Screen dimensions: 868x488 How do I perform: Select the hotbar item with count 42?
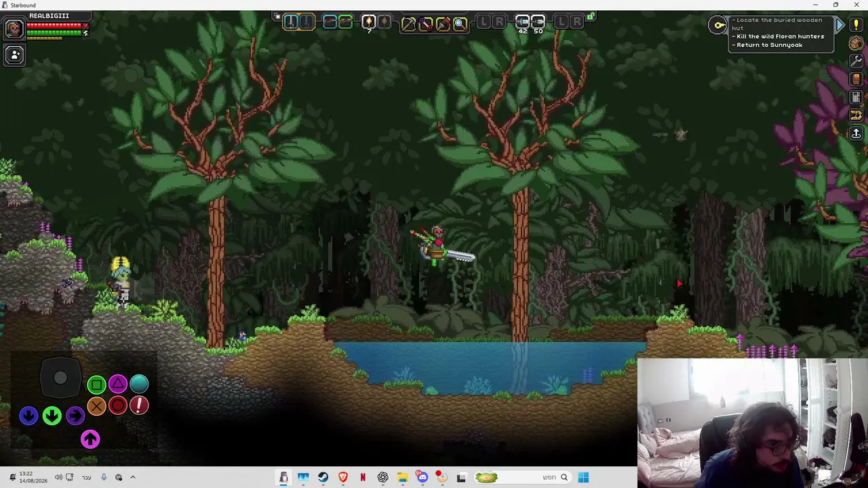tap(522, 23)
